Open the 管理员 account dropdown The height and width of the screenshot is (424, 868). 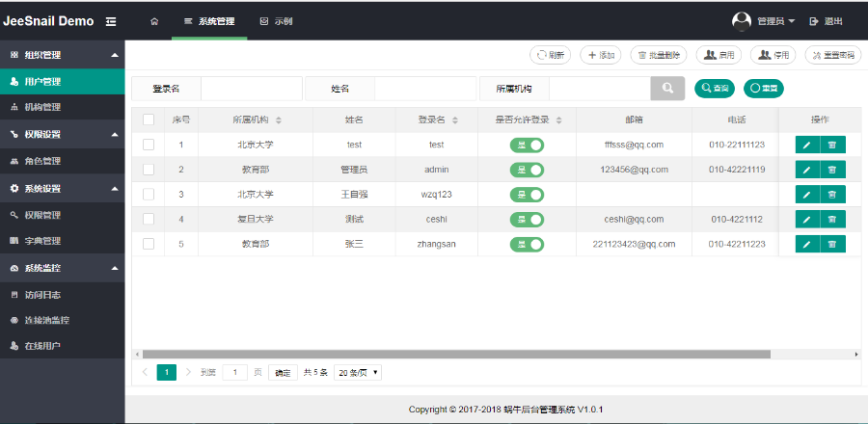click(x=775, y=21)
